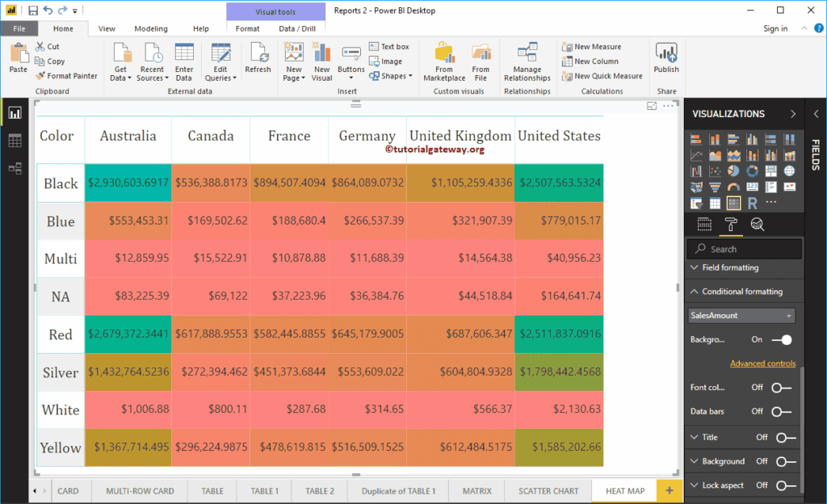827x504 pixels.
Task: Open the SalesAmount conditional formatting dropdown
Action: [788, 316]
